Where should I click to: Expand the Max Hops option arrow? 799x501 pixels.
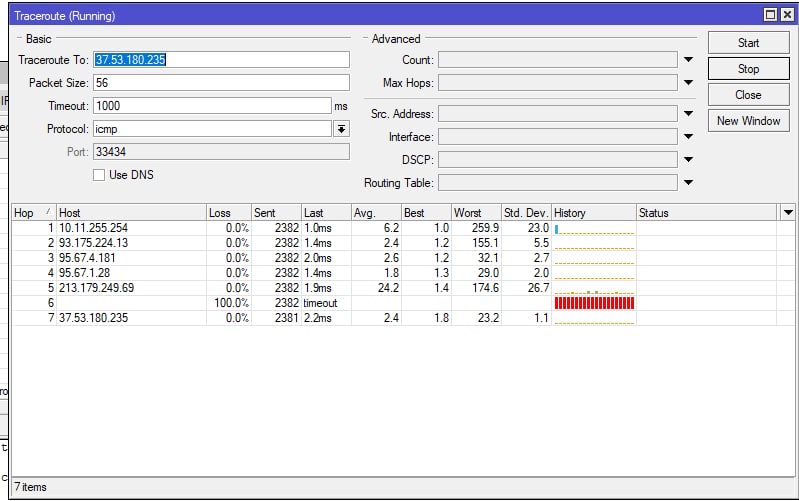point(688,83)
